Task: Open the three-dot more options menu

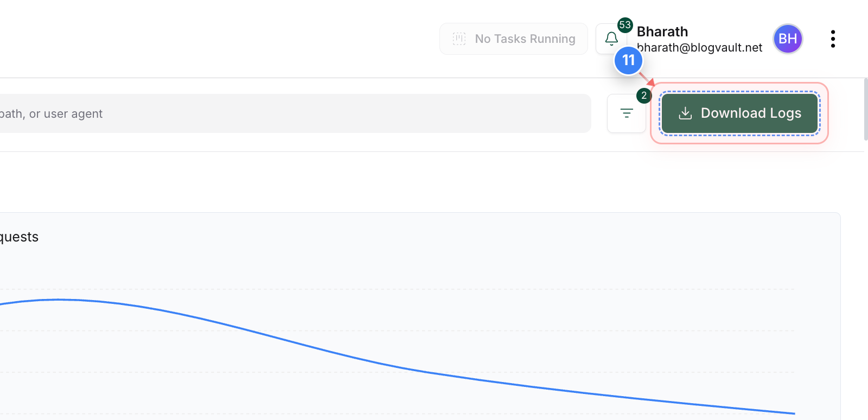Action: (x=833, y=39)
